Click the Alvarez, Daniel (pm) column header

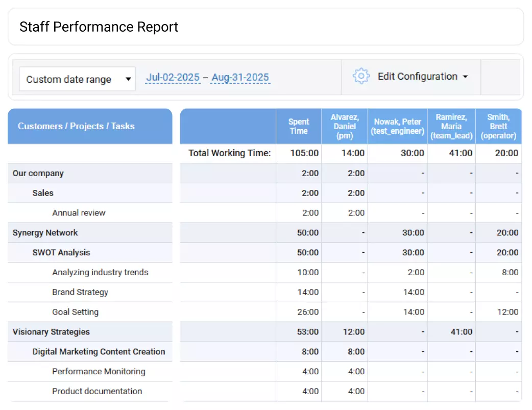(x=345, y=126)
